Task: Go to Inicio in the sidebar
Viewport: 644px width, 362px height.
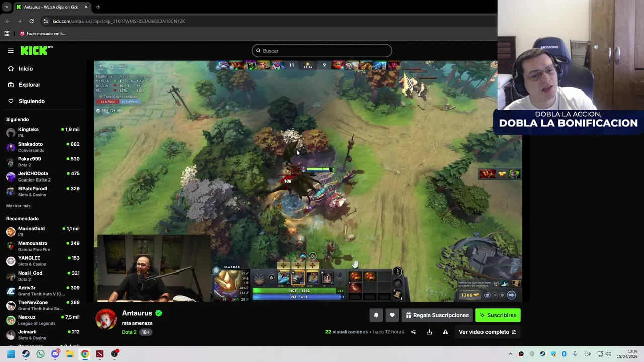Action: click(x=26, y=69)
